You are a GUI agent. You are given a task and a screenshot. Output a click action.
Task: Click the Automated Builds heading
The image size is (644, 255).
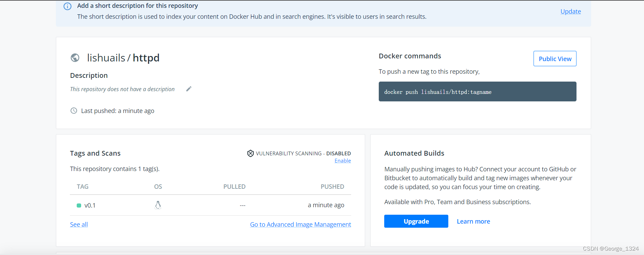[x=414, y=153]
